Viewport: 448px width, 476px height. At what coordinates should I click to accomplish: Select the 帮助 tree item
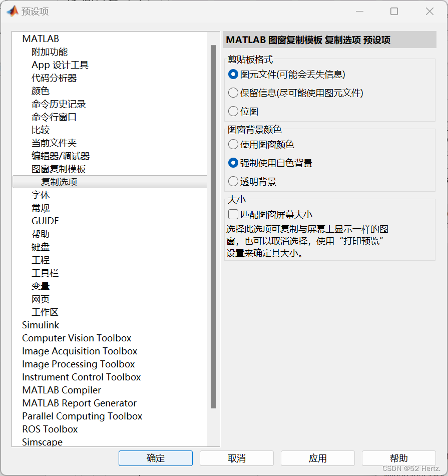point(41,234)
